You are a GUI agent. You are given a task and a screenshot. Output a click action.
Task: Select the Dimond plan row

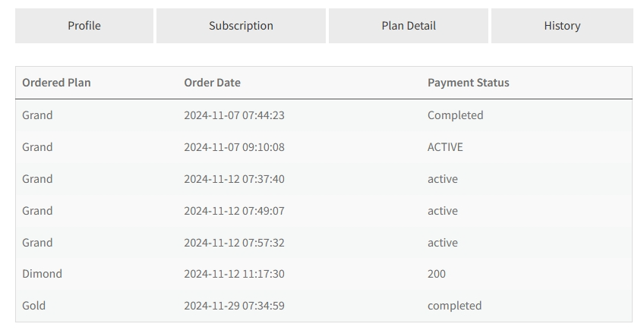tap(42, 274)
